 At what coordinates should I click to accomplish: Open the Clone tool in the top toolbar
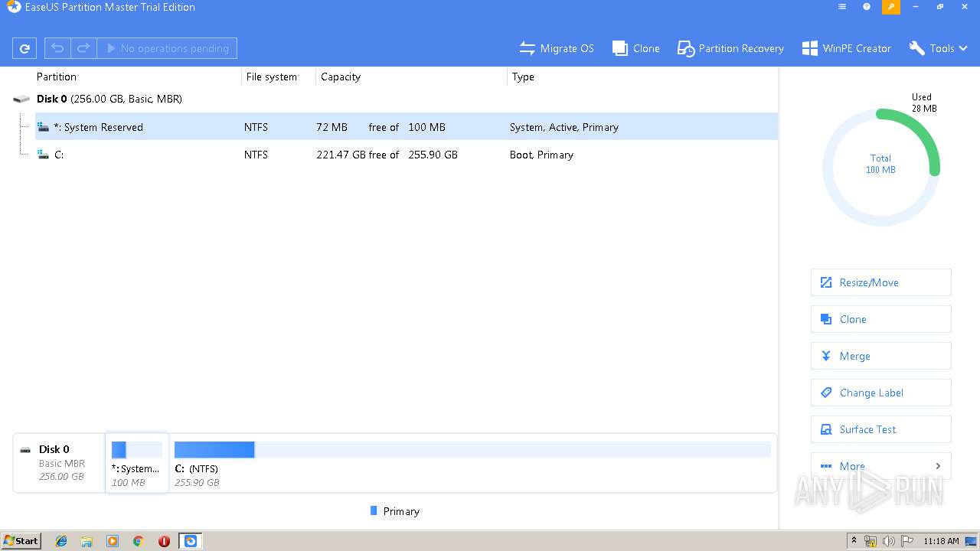[636, 48]
